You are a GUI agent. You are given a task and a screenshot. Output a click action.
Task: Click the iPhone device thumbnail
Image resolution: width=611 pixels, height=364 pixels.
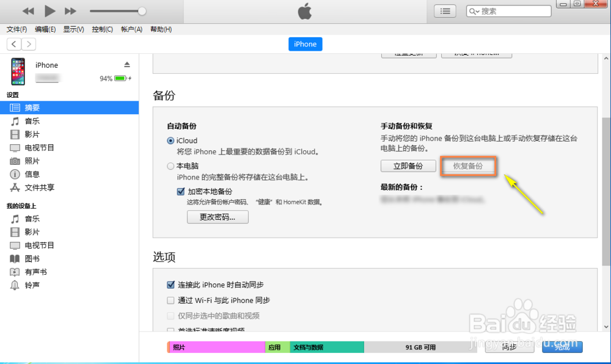tap(18, 71)
